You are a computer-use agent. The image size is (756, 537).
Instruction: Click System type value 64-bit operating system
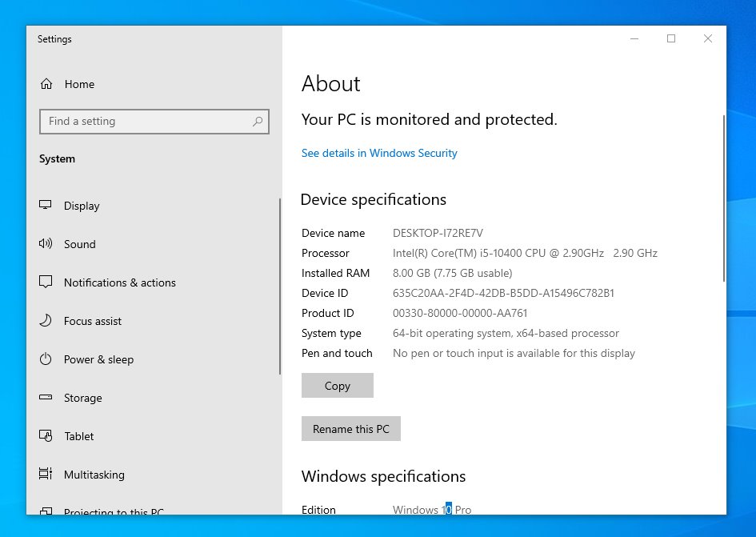[x=506, y=334]
